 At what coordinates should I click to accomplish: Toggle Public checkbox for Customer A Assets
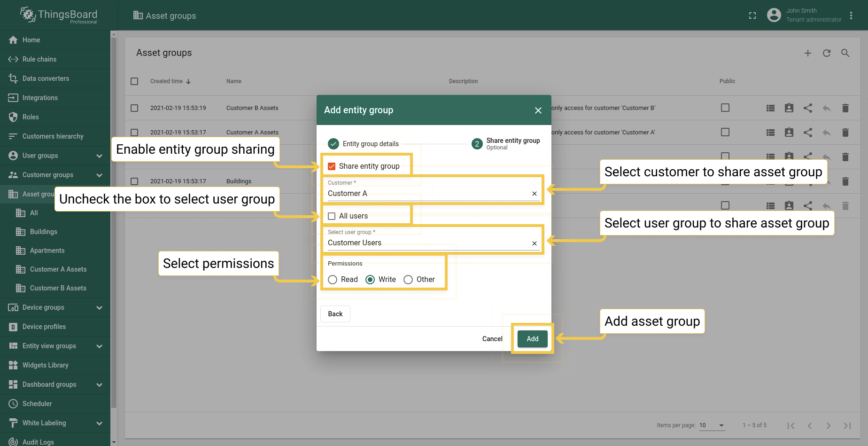coord(725,133)
